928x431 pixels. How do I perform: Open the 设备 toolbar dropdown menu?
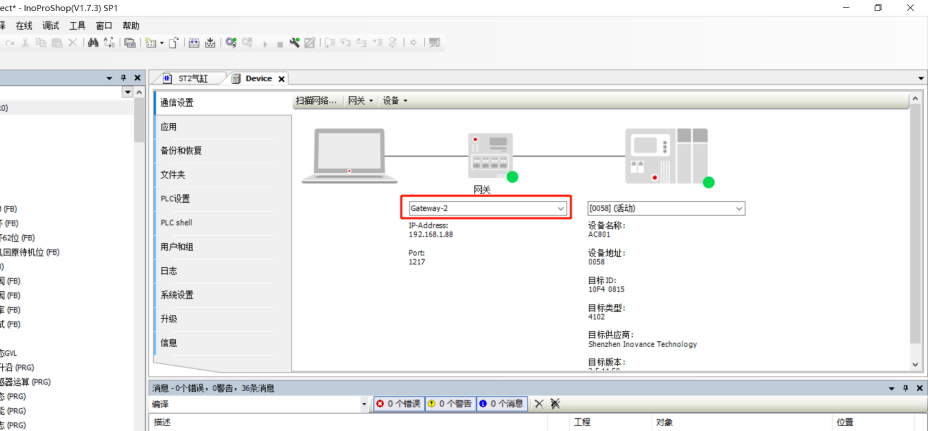pos(395,101)
